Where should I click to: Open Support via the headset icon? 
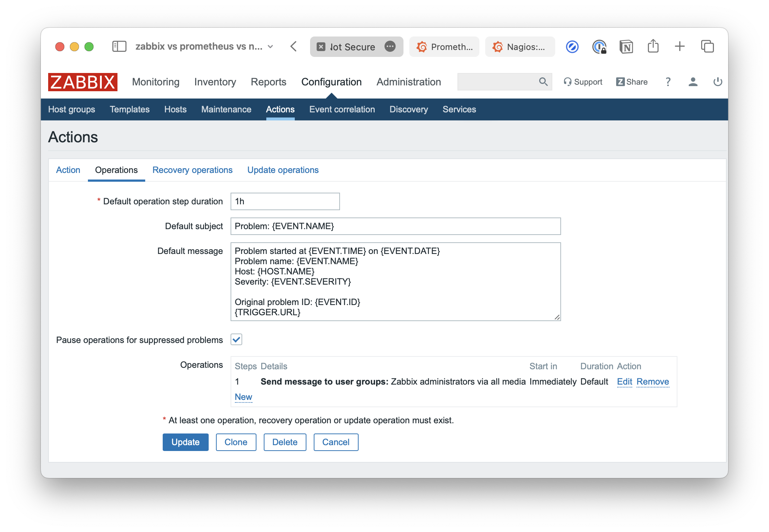click(x=583, y=82)
